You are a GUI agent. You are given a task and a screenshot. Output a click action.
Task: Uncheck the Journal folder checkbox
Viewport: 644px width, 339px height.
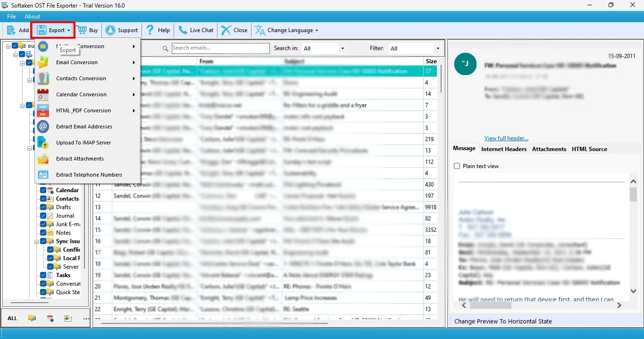(x=43, y=216)
